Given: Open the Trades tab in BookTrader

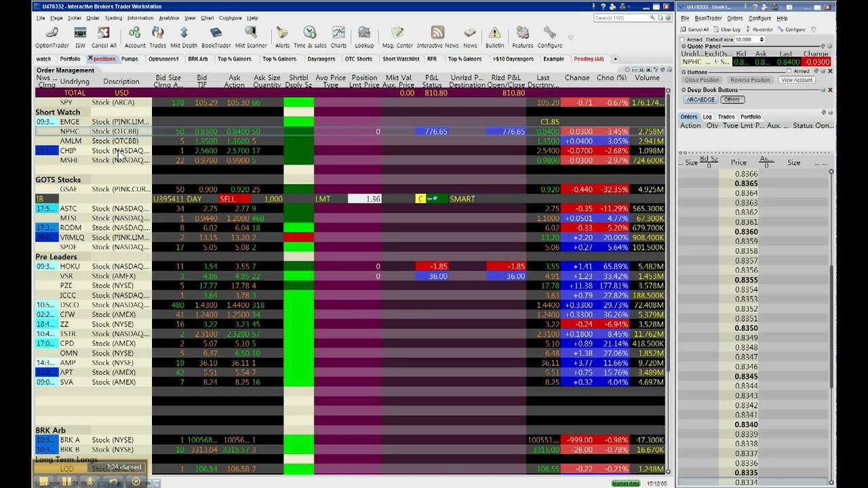Looking at the screenshot, I should tap(726, 117).
